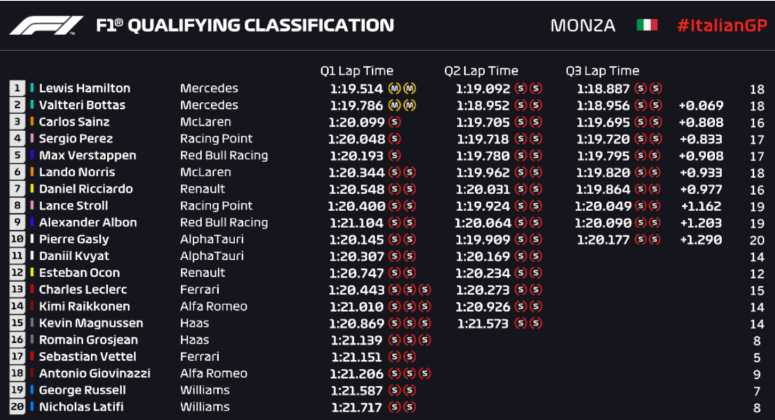Click the Q2 Lap Time column header
775x420 pixels.
pyautogui.click(x=481, y=71)
